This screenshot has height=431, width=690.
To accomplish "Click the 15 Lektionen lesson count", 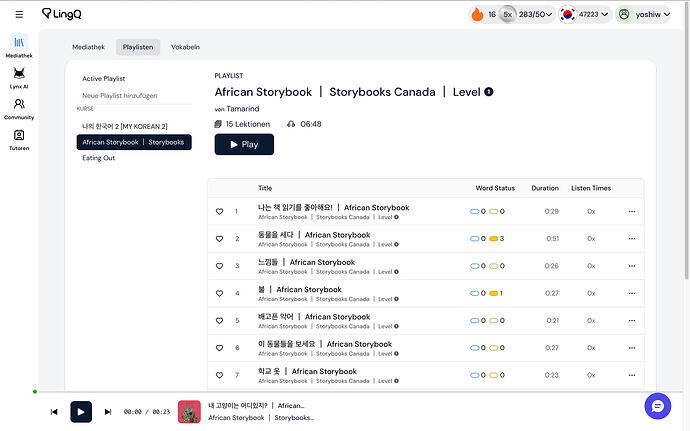I will [242, 124].
